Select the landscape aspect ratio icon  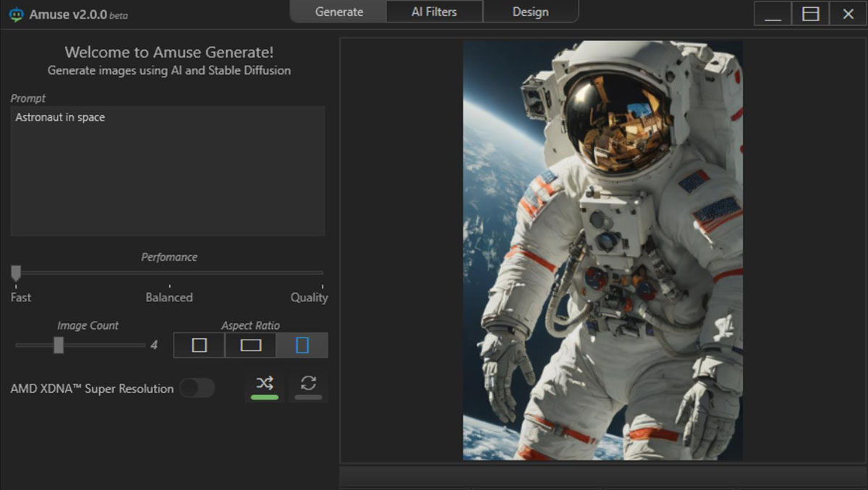[250, 345]
